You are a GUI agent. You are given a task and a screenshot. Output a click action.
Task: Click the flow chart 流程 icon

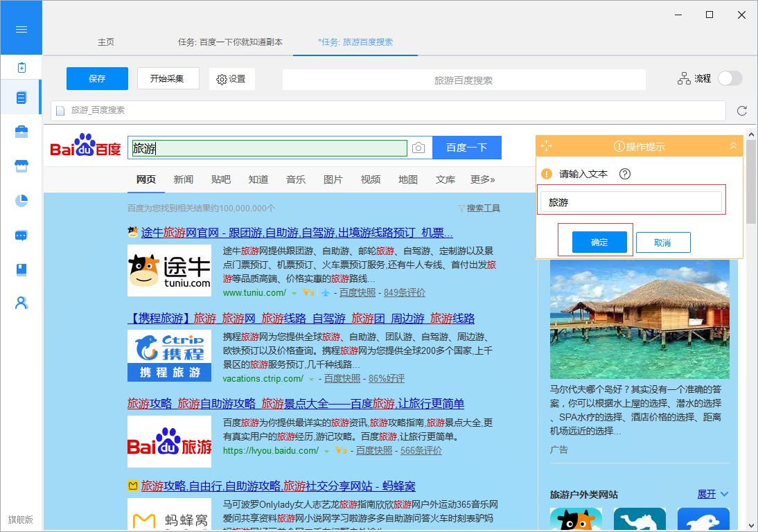click(684, 78)
